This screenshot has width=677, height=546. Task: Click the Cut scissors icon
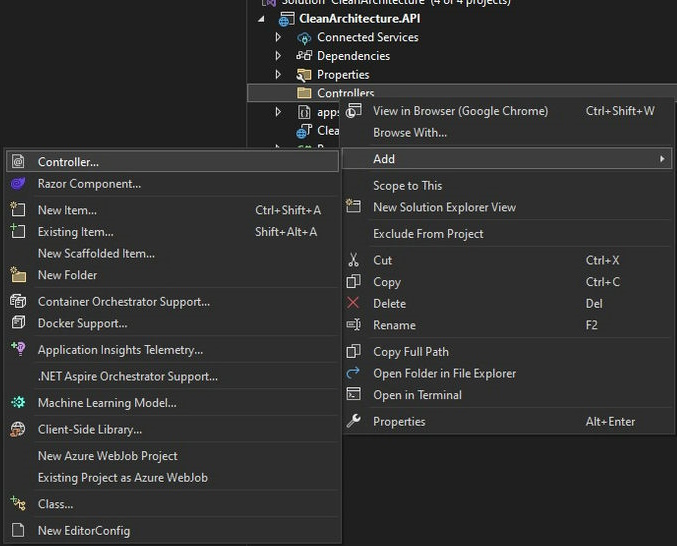pos(353,260)
